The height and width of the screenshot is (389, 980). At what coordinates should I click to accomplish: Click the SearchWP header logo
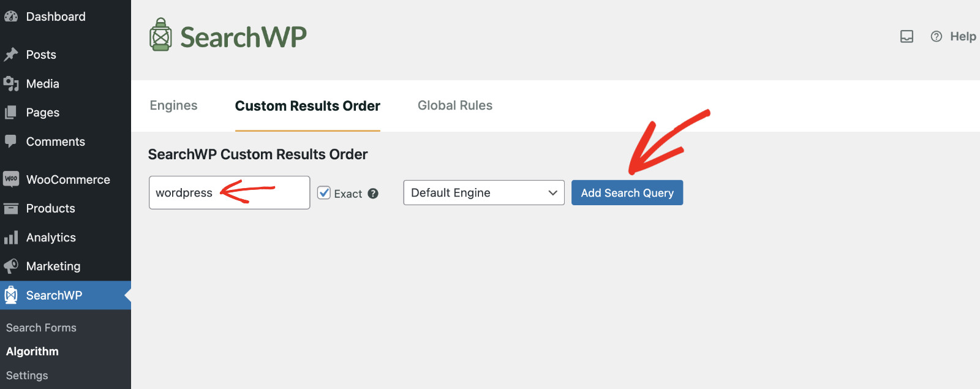(228, 35)
